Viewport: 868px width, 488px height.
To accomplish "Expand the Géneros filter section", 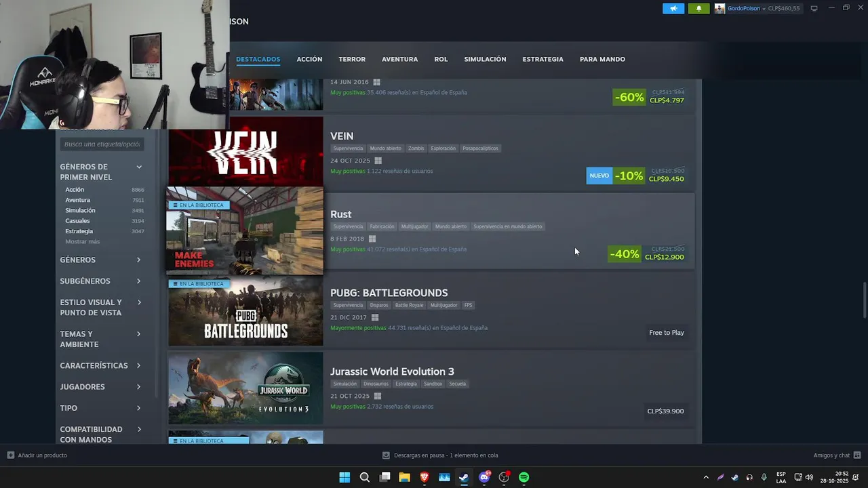I will (x=139, y=260).
